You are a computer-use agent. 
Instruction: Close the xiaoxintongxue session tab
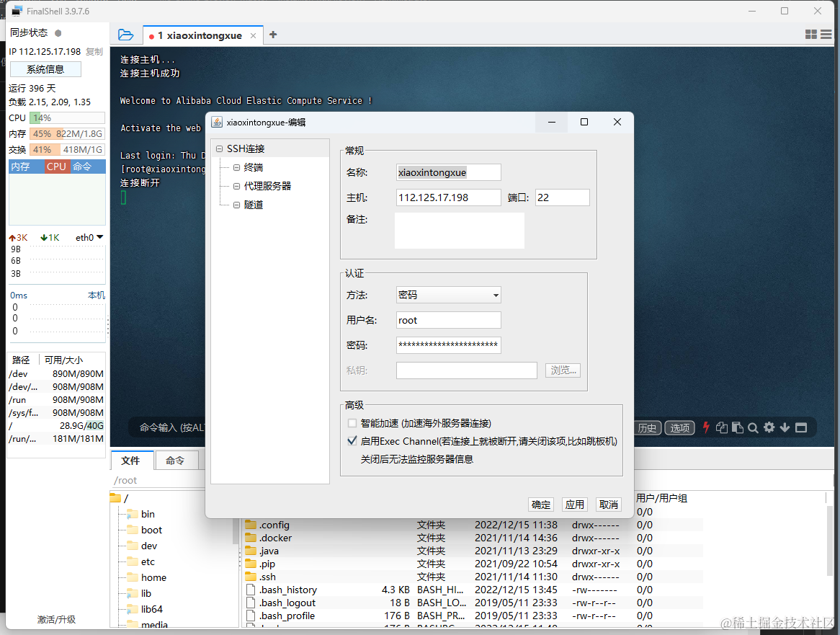[253, 36]
